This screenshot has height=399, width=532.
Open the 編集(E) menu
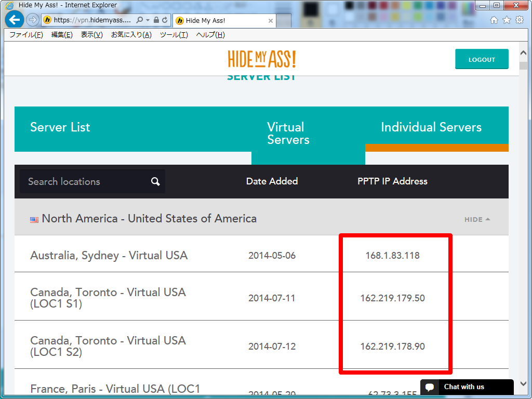tap(62, 35)
